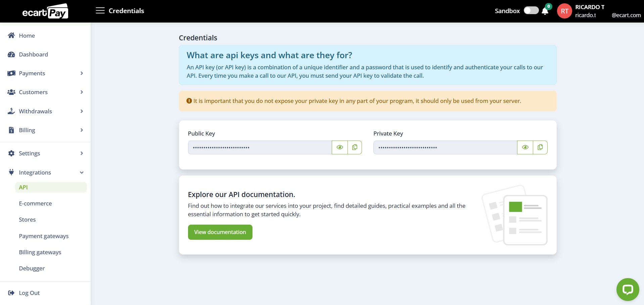Click the copy icon next to Public Key
Viewport: 644px width, 305px height.
click(x=355, y=147)
